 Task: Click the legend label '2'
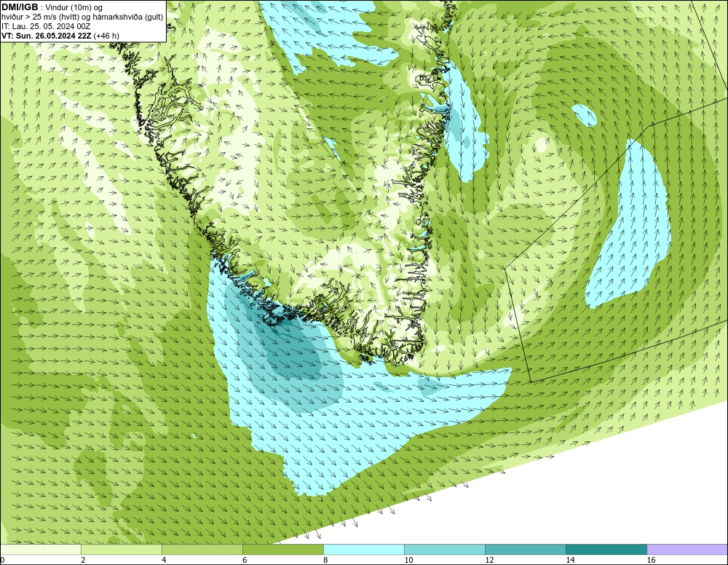pyautogui.click(x=83, y=560)
